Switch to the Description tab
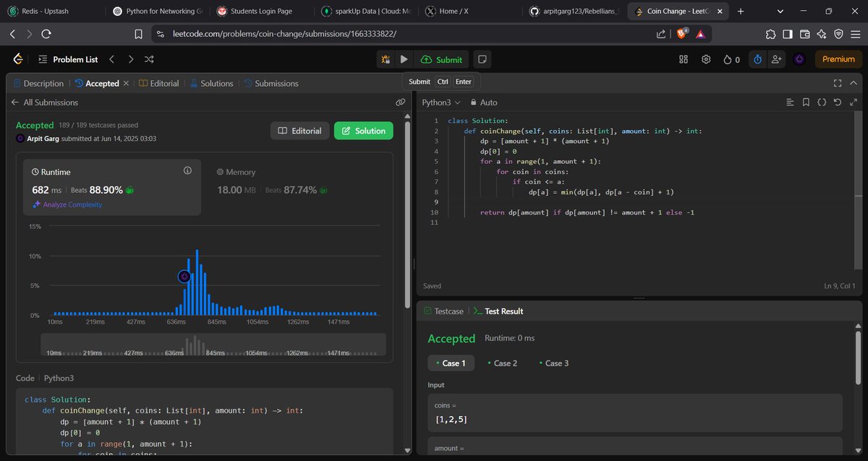868x461 pixels. pos(38,83)
